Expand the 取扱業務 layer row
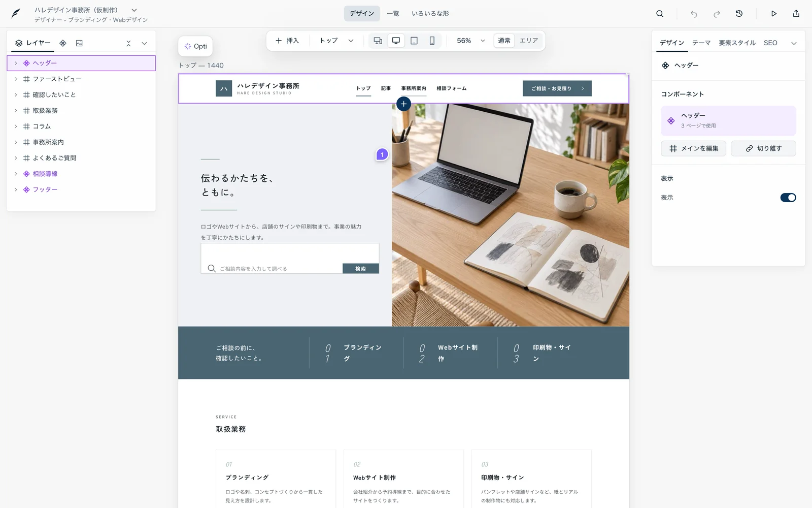812x508 pixels. click(x=16, y=110)
